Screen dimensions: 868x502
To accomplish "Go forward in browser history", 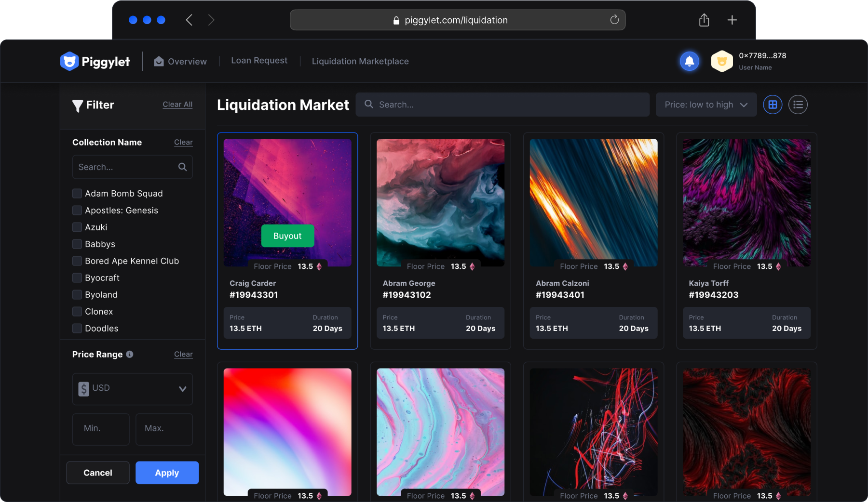I will (x=211, y=20).
